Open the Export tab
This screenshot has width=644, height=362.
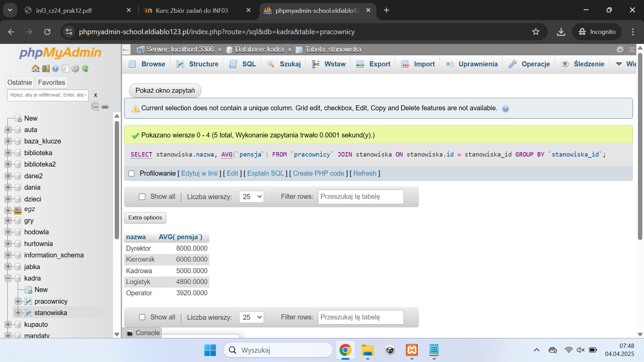373,64
